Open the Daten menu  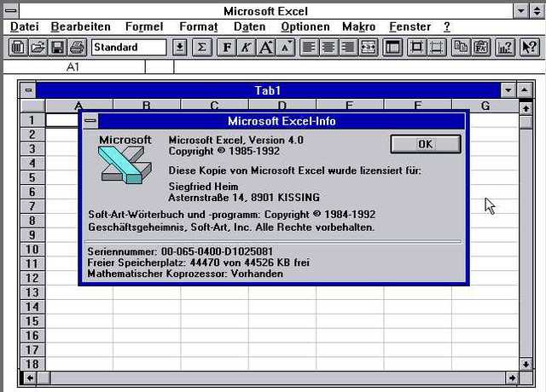click(249, 26)
